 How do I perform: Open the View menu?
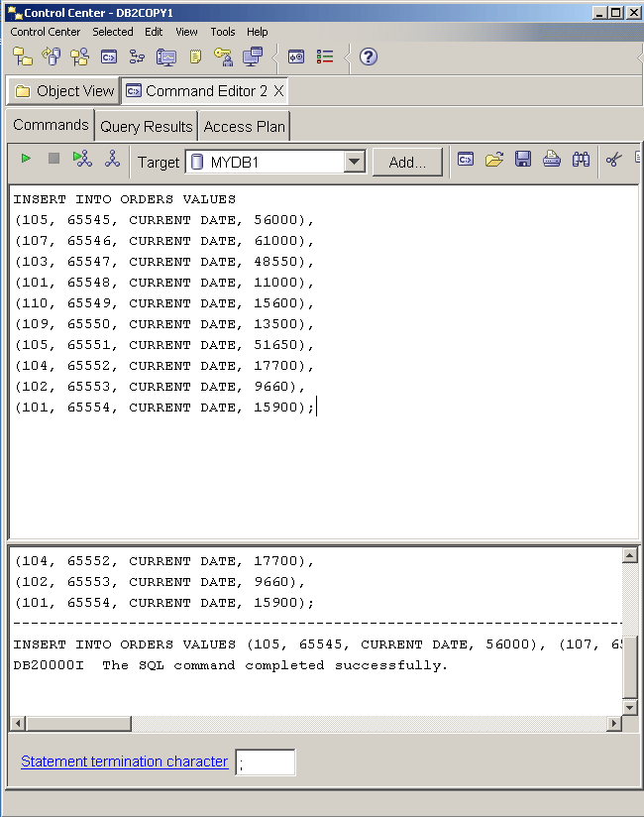(186, 32)
